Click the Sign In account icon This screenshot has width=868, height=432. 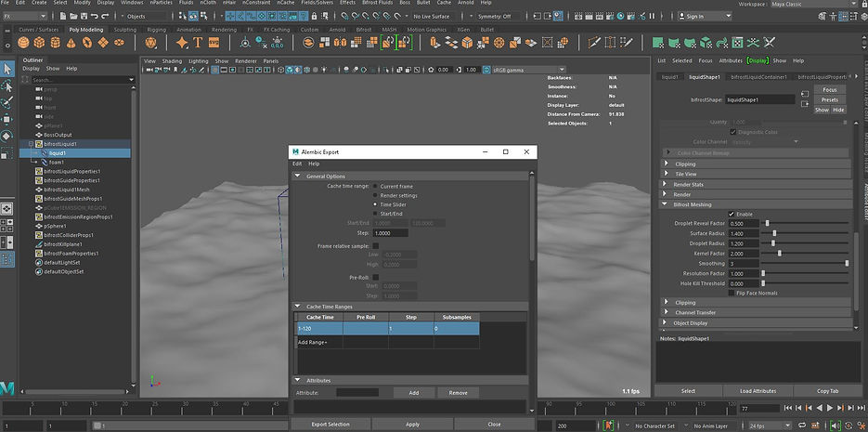680,16
